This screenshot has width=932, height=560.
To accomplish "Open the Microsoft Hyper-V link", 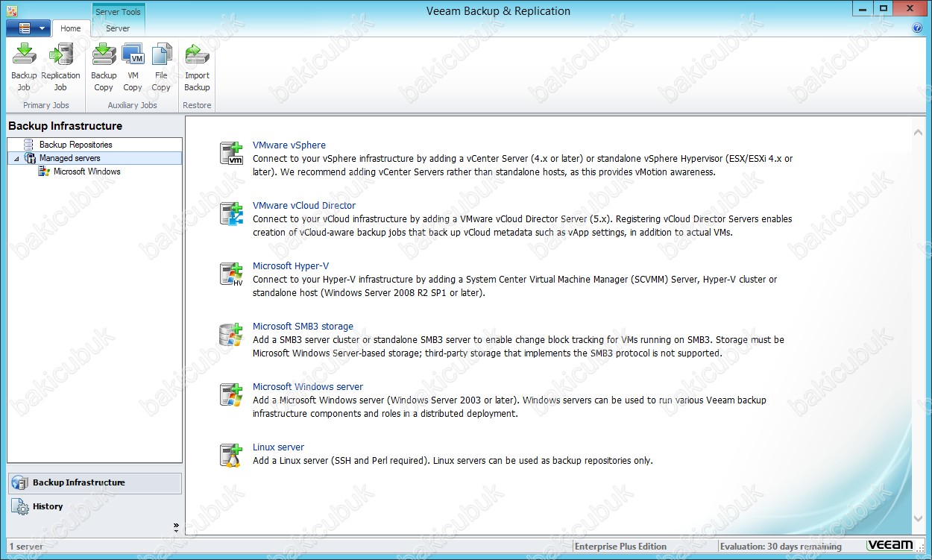I will [x=291, y=266].
